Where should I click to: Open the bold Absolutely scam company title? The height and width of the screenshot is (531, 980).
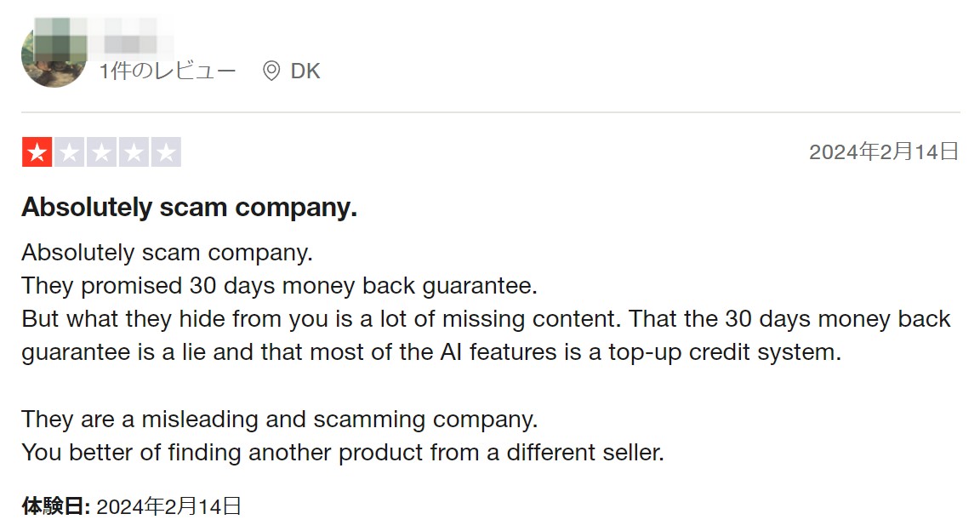point(190,207)
